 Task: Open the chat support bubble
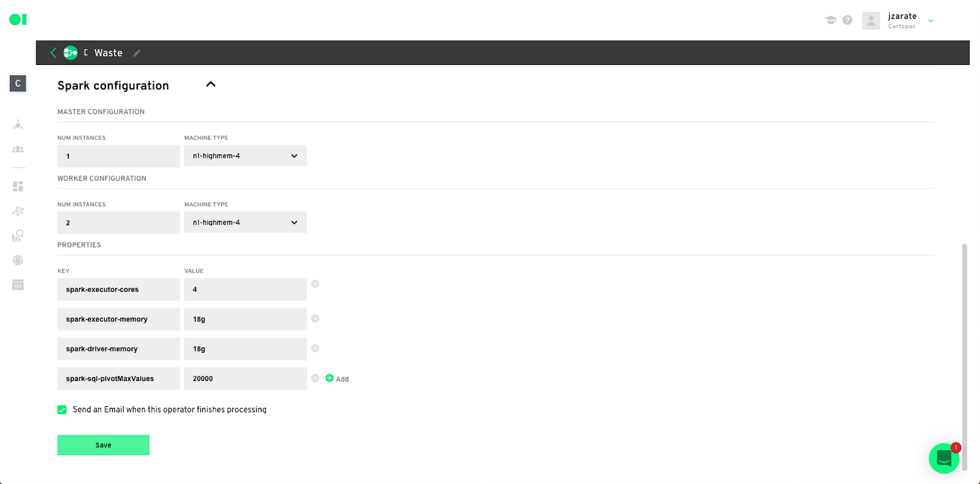(x=944, y=458)
